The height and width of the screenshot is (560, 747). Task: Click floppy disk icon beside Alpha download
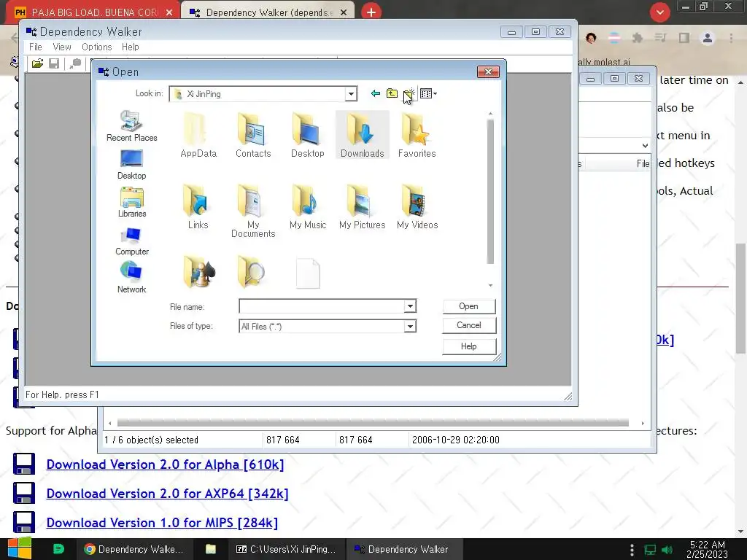click(24, 464)
